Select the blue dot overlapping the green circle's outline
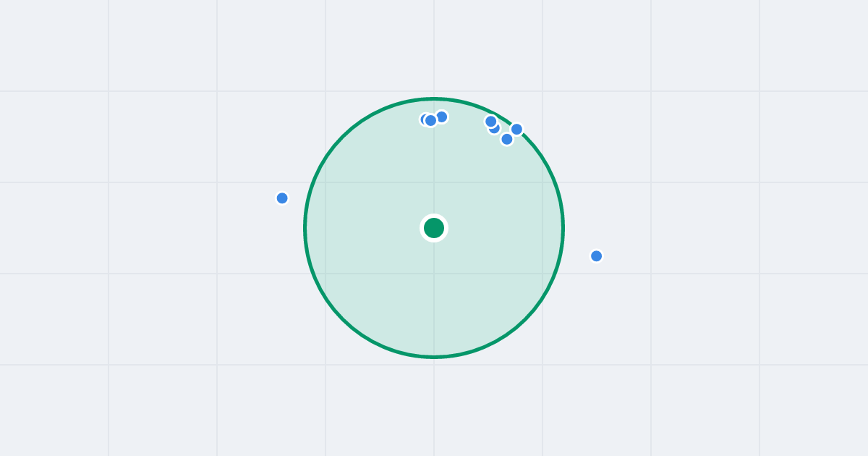The image size is (868, 456). pos(516,130)
